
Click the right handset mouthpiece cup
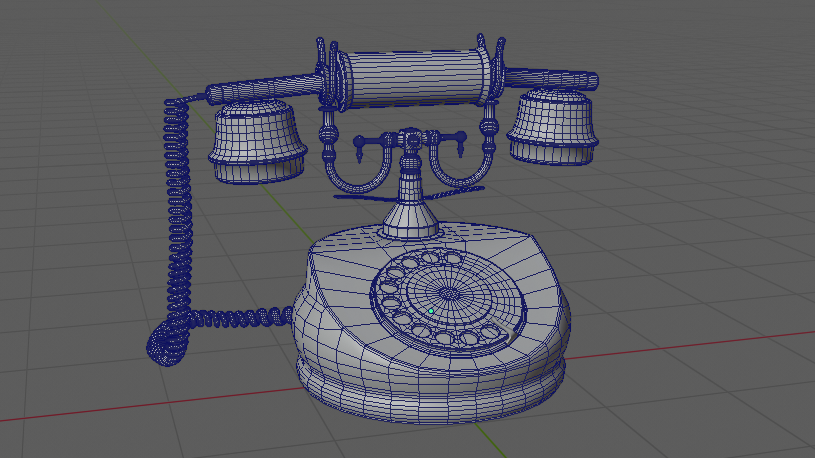coord(552,125)
